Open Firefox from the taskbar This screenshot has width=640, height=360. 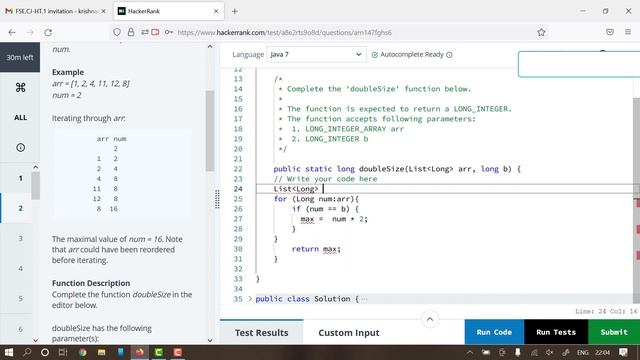(140, 352)
